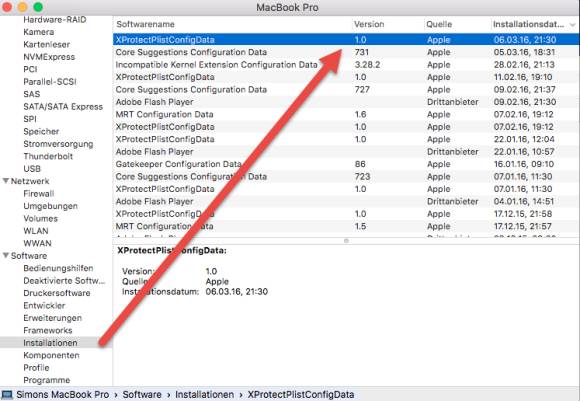Select XProtectPlistConfigData row dated 06.03.16

click(x=346, y=40)
